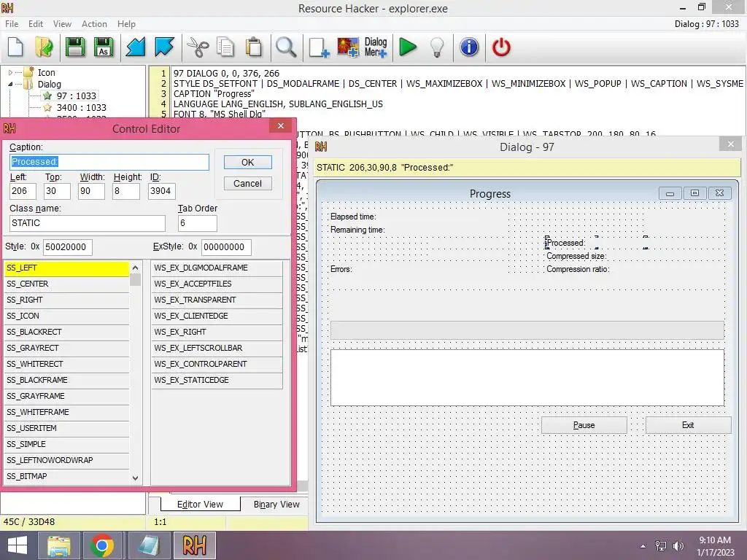Screen dimensions: 747x560
Task: Click the Pause button in Progress dialog
Action: 584,425
